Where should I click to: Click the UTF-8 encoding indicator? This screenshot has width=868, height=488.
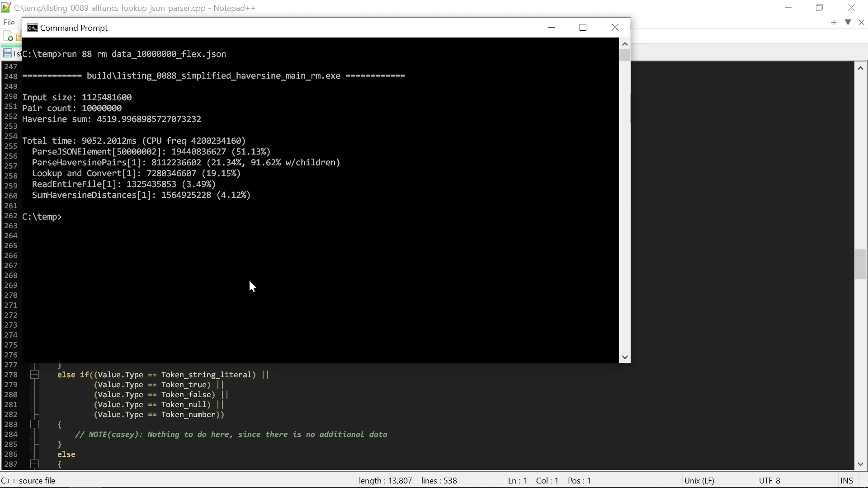click(x=770, y=480)
